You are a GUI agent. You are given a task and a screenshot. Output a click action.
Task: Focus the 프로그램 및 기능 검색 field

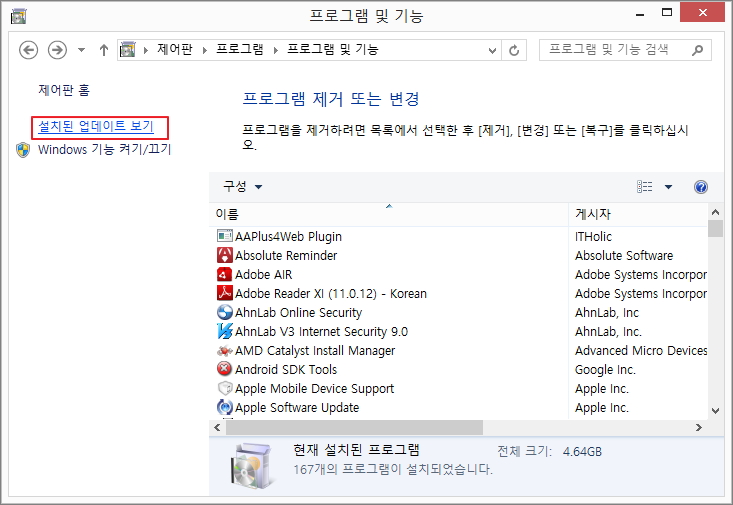coord(625,50)
